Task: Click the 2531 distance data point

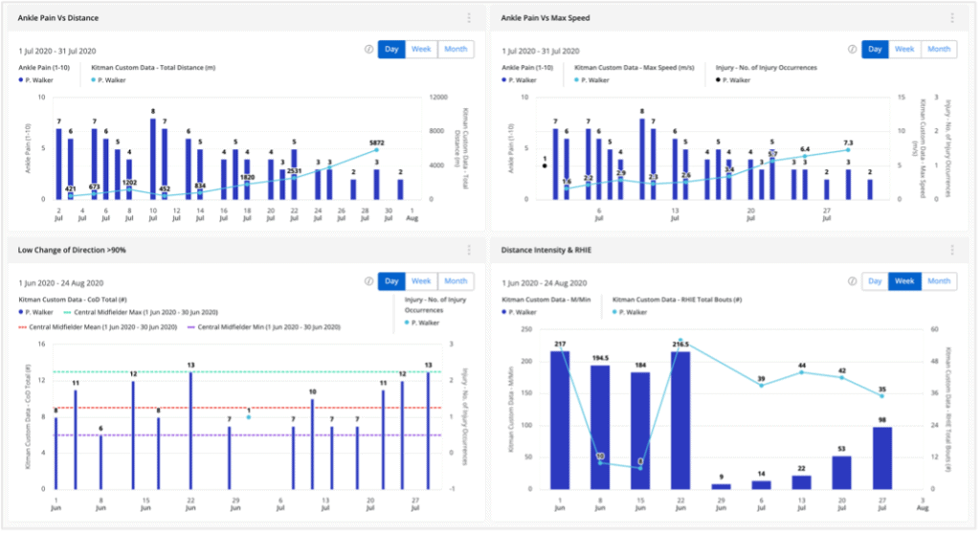Action: [x=295, y=178]
